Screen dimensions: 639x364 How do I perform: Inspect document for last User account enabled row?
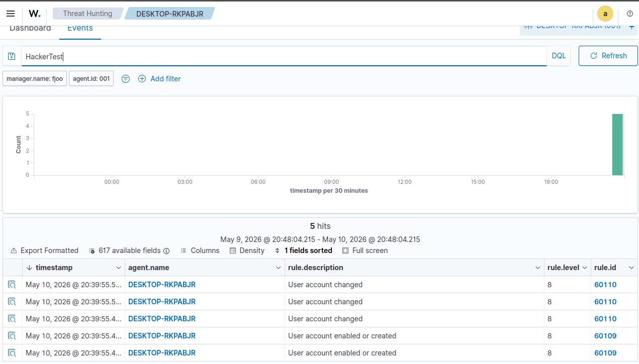point(12,353)
